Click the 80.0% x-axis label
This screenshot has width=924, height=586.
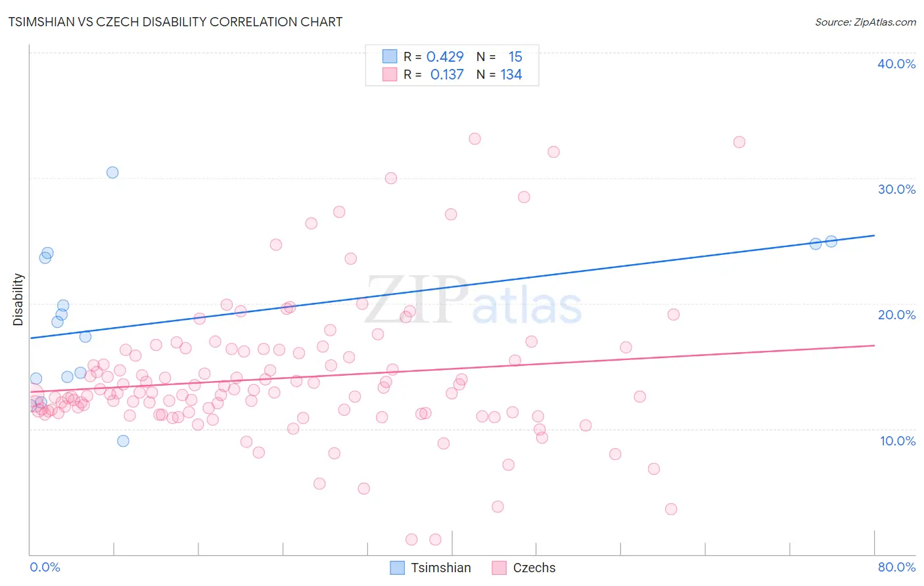tap(896, 567)
